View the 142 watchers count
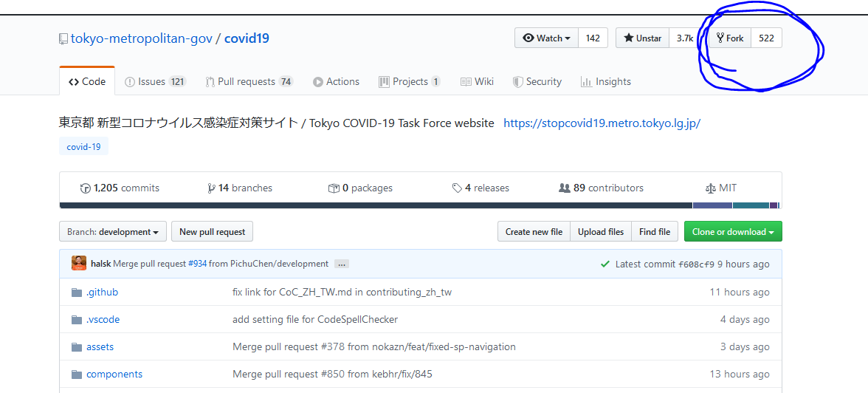Viewport: 868px width, 393px height. coord(593,38)
